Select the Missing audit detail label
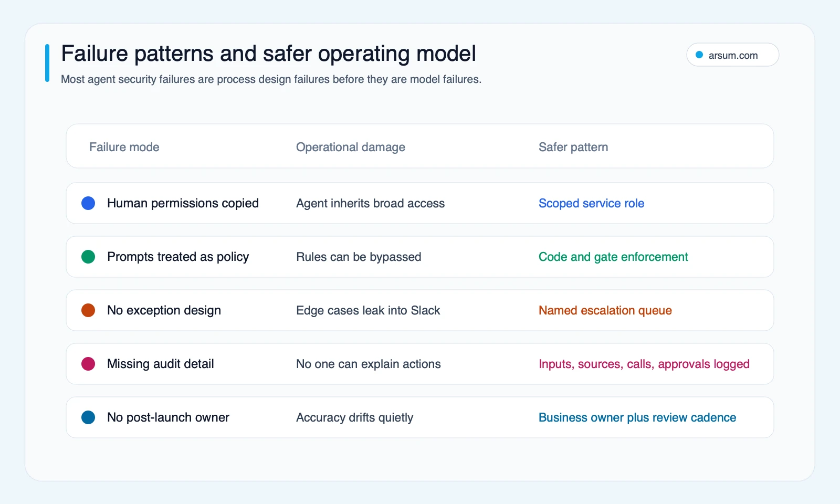Image resolution: width=840 pixels, height=504 pixels. tap(161, 364)
